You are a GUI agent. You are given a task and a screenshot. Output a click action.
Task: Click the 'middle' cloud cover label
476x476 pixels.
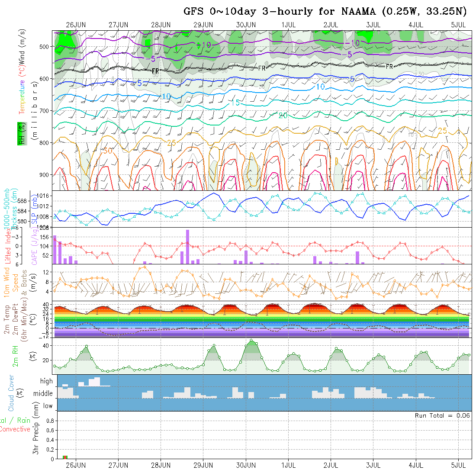point(43,393)
